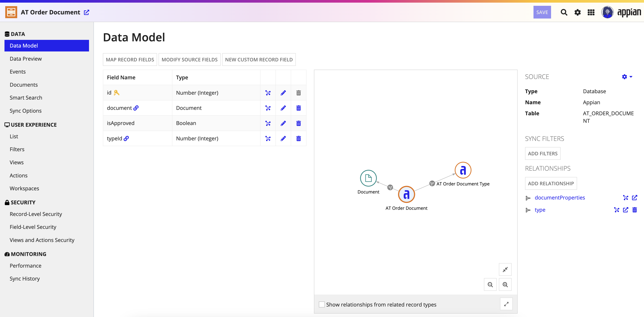The height and width of the screenshot is (317, 644).
Task: Click the user avatar in header
Action: (x=607, y=12)
